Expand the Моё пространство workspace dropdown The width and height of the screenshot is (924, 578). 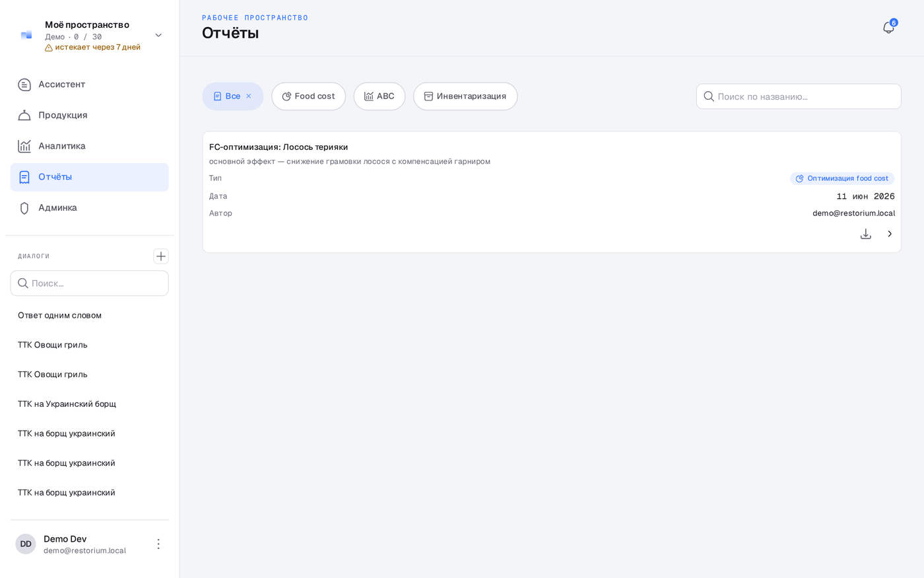(158, 36)
